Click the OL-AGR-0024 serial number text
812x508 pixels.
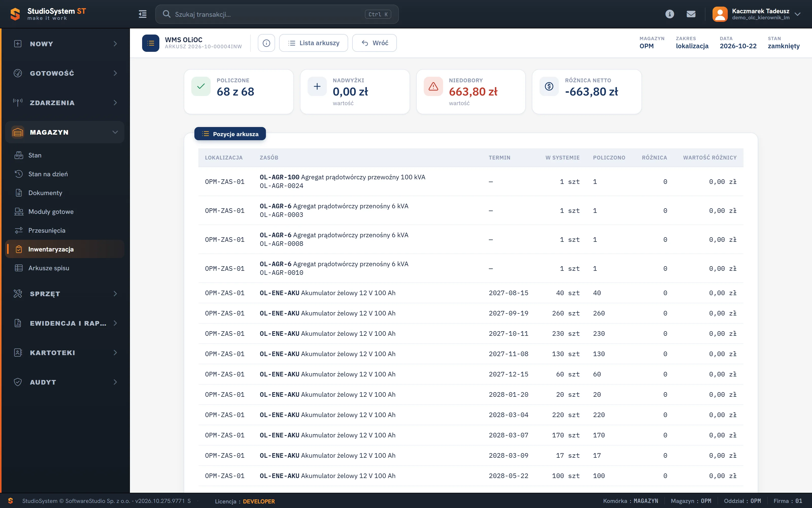(281, 186)
